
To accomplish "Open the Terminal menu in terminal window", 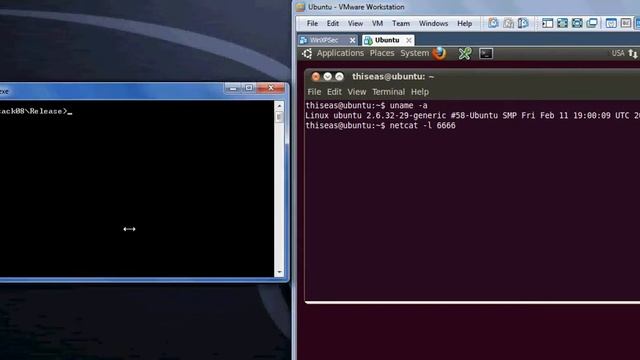I will (388, 92).
